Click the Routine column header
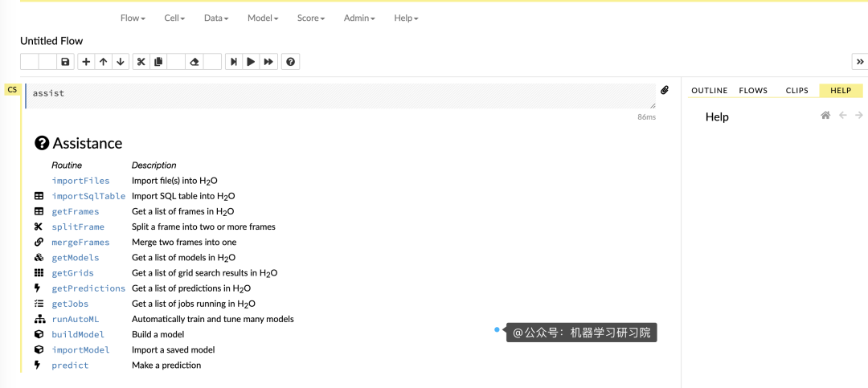868x388 pixels. (x=67, y=165)
